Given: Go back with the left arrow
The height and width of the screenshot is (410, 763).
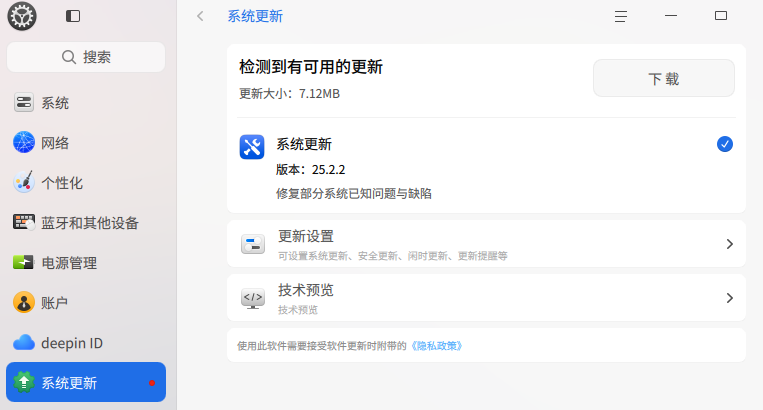Looking at the screenshot, I should coord(200,16).
